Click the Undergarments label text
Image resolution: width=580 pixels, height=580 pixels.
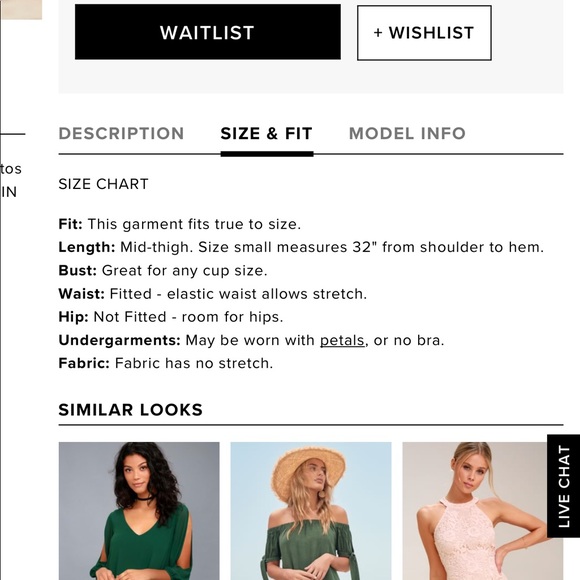(x=119, y=340)
